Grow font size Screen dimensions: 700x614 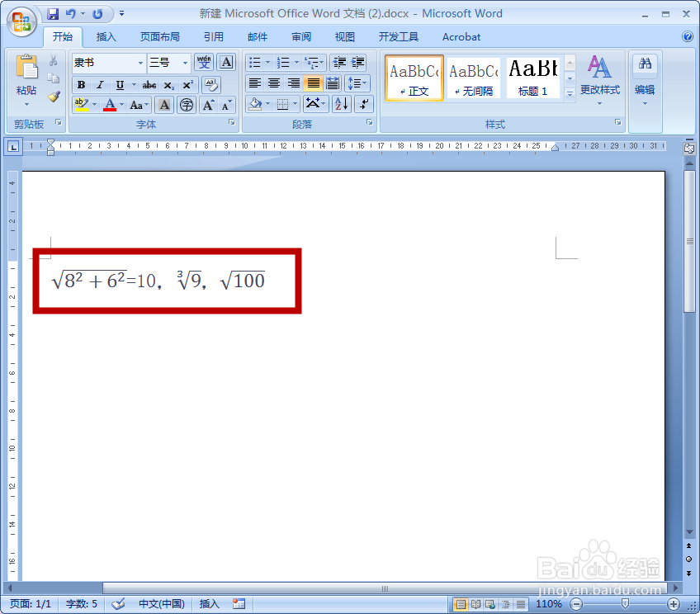(x=208, y=106)
